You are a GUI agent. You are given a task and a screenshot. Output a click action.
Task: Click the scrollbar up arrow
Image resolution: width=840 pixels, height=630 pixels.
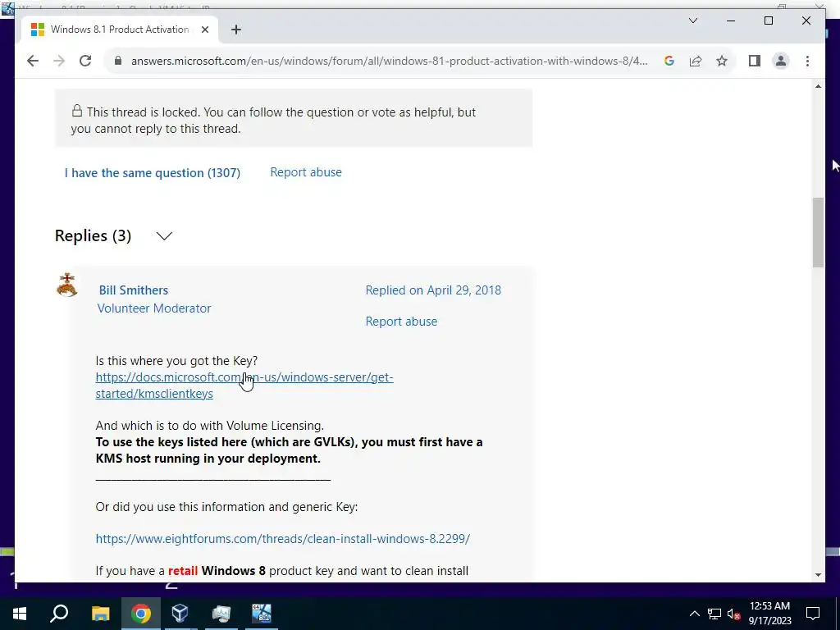click(818, 86)
